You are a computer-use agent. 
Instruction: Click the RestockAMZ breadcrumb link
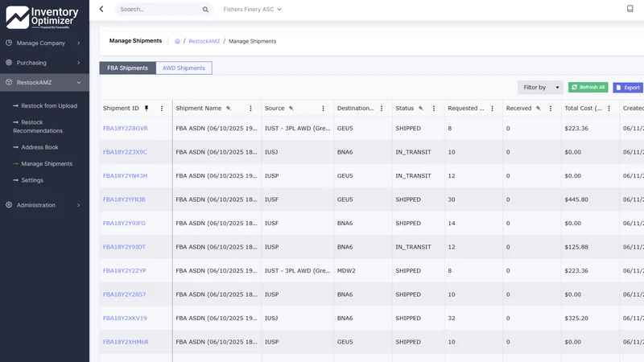tap(204, 41)
